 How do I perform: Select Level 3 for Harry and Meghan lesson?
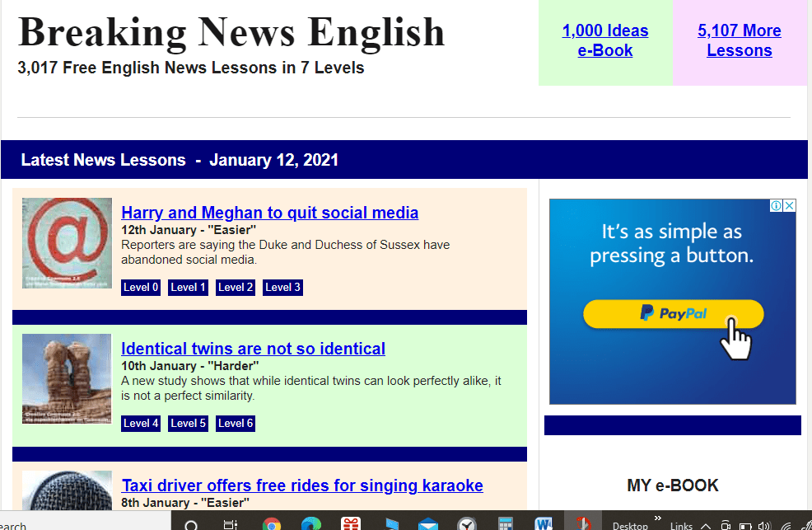point(282,288)
